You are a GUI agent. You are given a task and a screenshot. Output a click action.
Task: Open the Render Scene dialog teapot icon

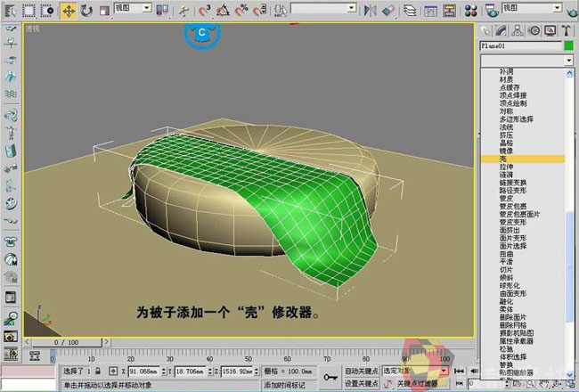[x=492, y=11]
